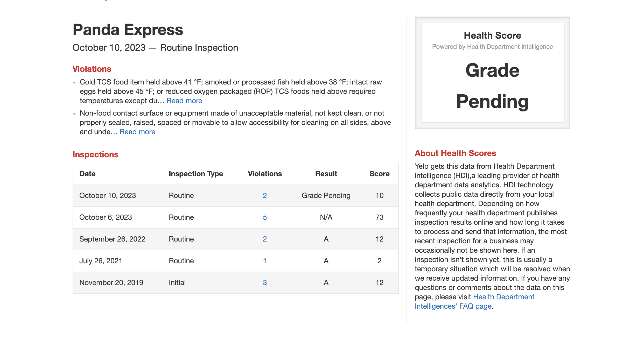This screenshot has width=644, height=340.
Task: Click Read more on Cold TCS violation
Action: tap(184, 101)
